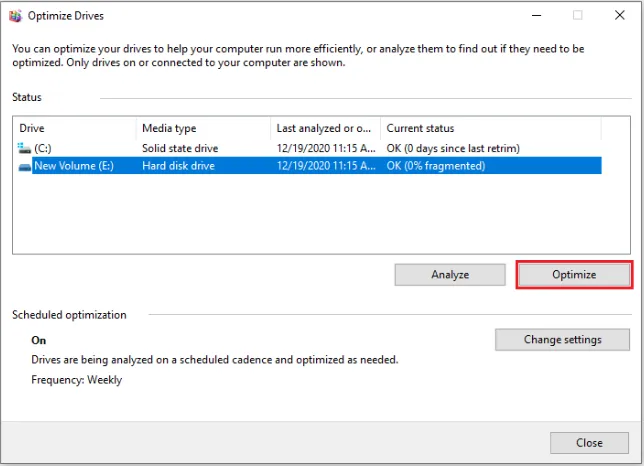Click the Current status column header
Screen dimensions: 644x466
pos(491,129)
